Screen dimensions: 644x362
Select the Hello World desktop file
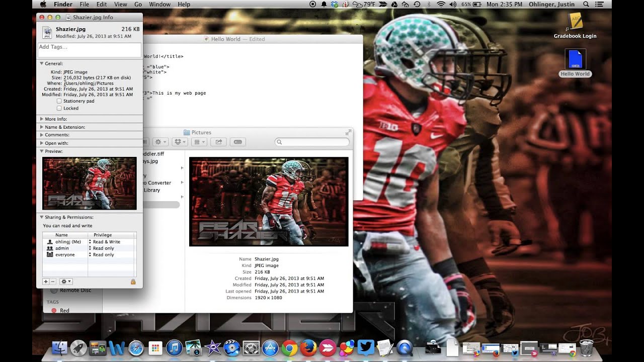[x=575, y=63]
